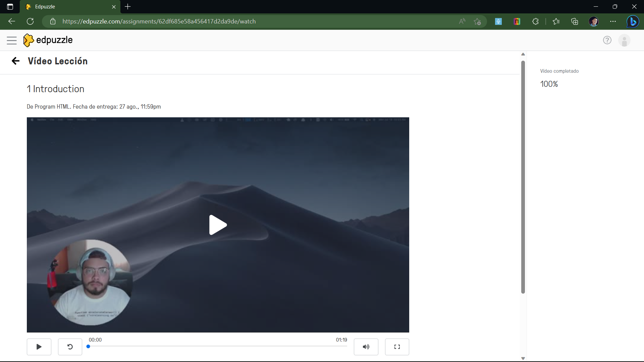Rewind the video with the replay button
Screen dimensions: 644x362
pos(70,347)
